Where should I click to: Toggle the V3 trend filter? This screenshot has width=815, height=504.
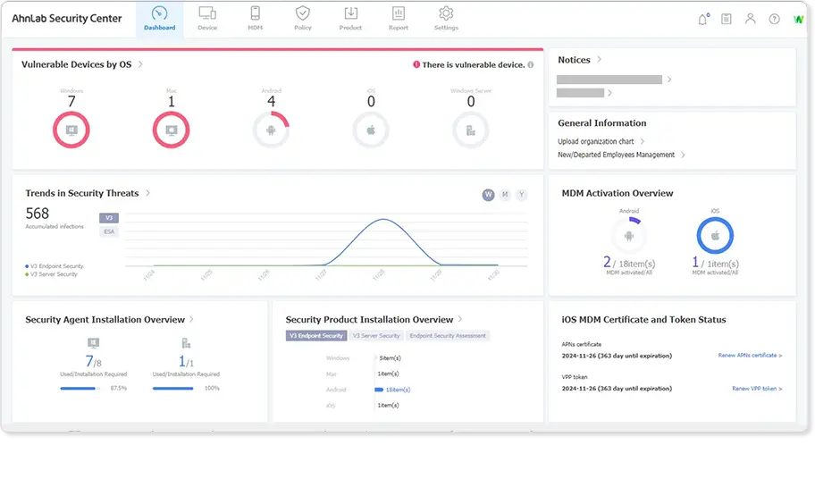click(x=109, y=218)
